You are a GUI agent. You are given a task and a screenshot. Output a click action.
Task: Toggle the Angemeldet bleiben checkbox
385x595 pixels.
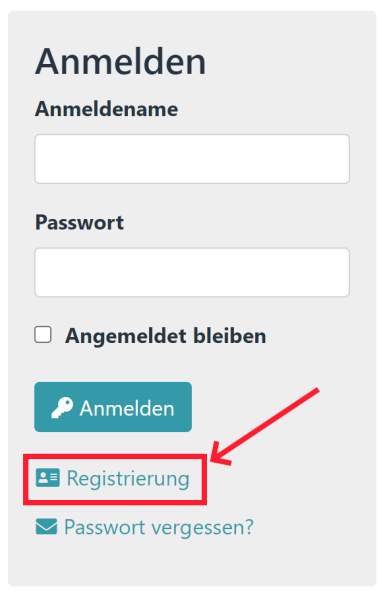(x=43, y=335)
